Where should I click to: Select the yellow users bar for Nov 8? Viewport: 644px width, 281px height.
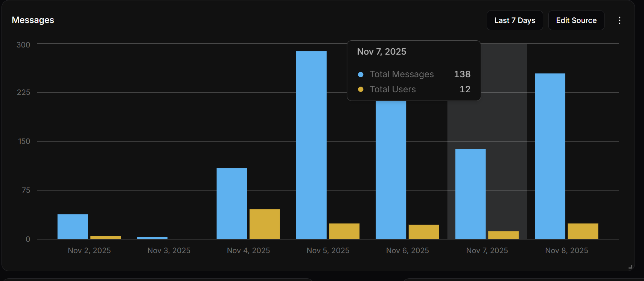(583, 231)
